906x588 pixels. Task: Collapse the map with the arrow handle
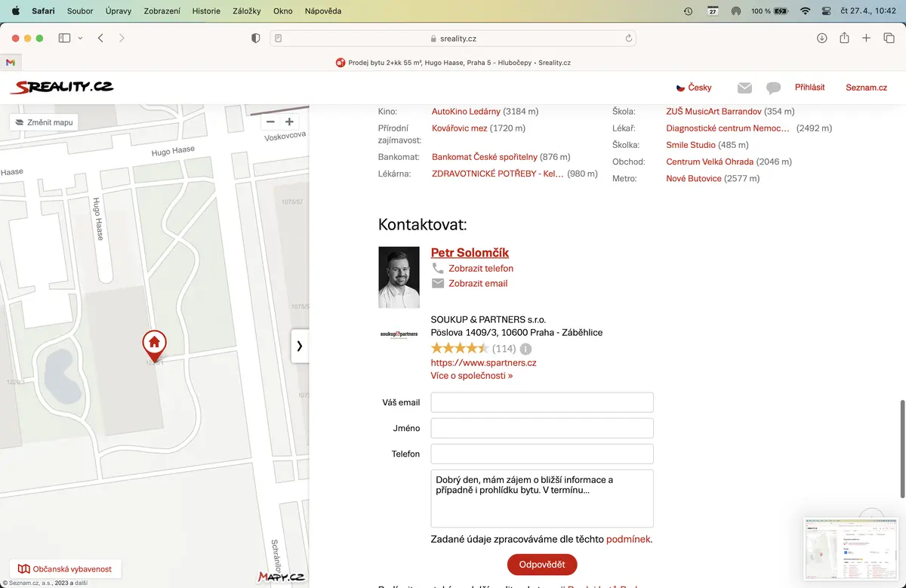[x=300, y=346]
